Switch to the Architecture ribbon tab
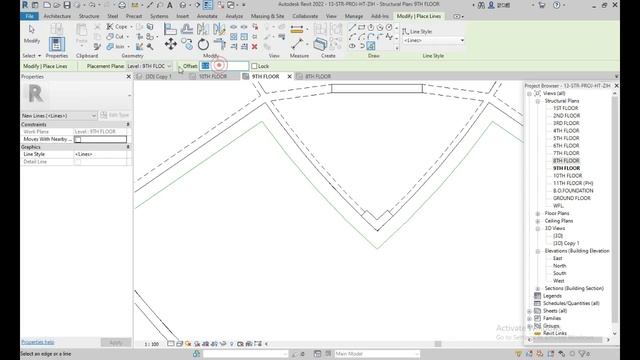Image resolution: width=640 pixels, height=360 pixels. pyautogui.click(x=57, y=16)
